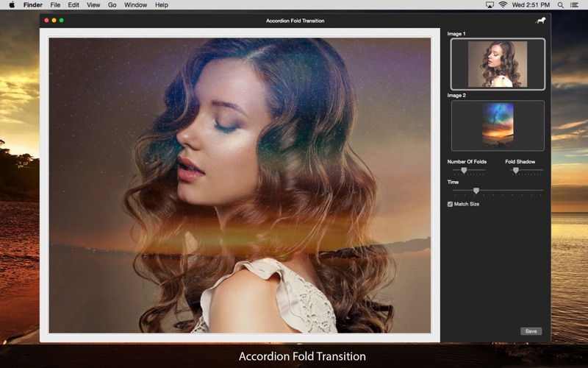Viewport: 588px width, 368px height.
Task: Click the Wed 2:51 PM clock
Action: tap(531, 5)
